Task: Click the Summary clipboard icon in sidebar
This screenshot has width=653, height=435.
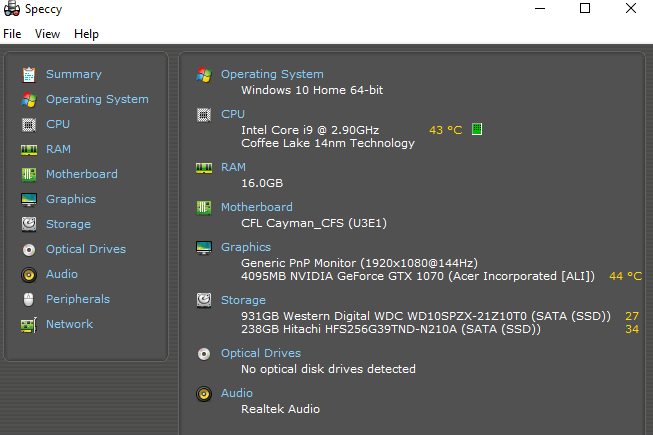Action: (29, 74)
